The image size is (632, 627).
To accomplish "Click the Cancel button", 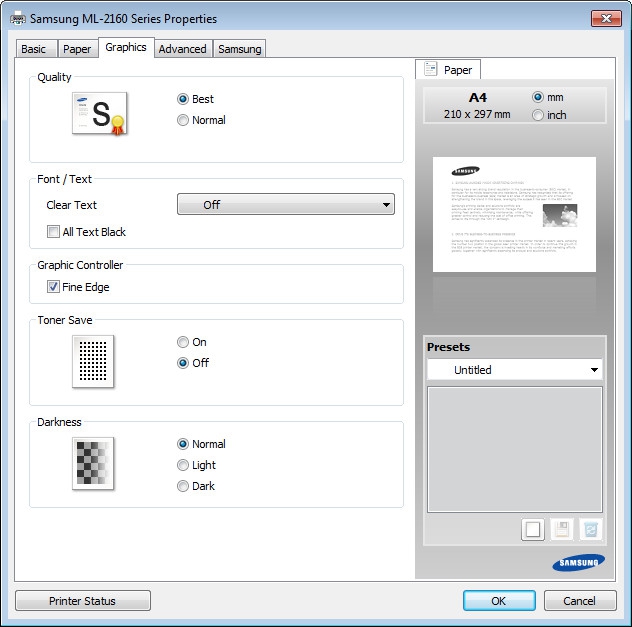I will 580,601.
